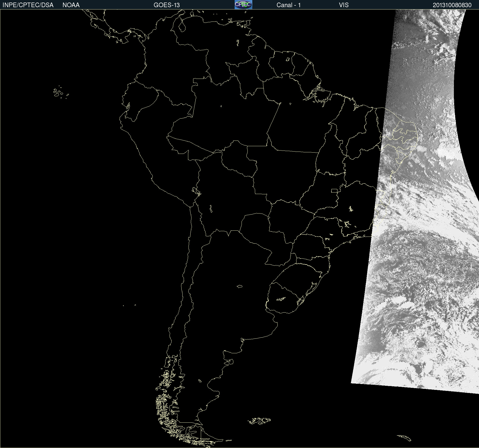Click the NOAA label in header
This screenshot has height=448, width=479.
[x=71, y=5]
